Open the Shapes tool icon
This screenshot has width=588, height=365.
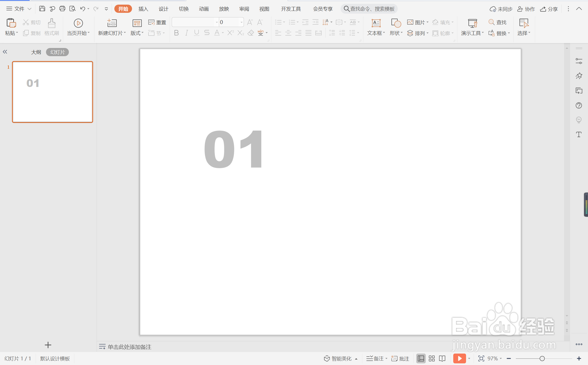point(396,23)
